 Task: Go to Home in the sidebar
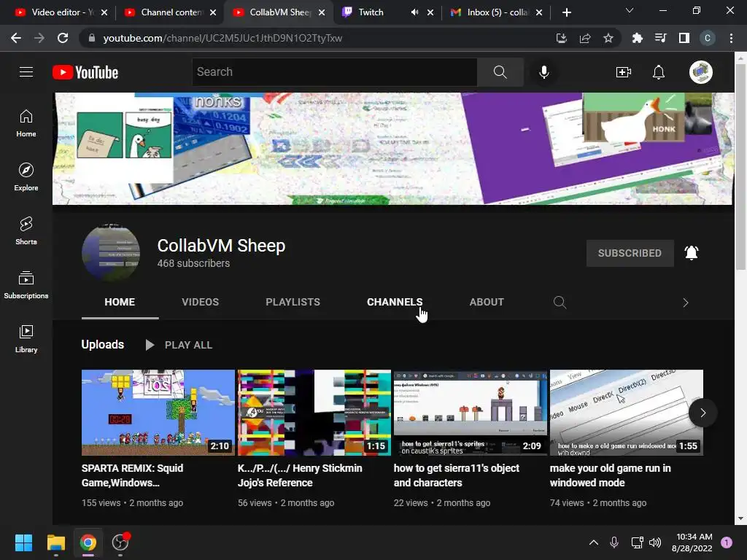(26, 123)
